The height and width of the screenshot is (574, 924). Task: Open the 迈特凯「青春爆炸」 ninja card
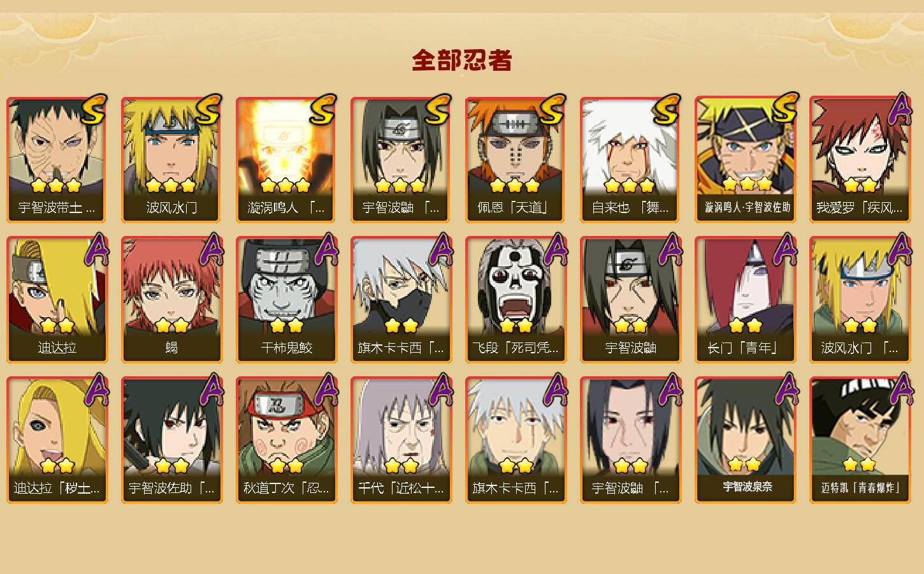[860, 440]
